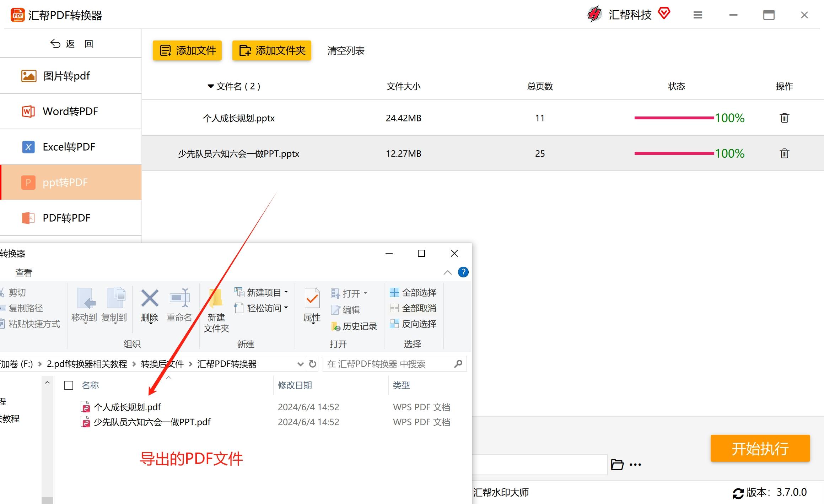Open 属性 properties icon in ribbon
824x504 pixels.
click(x=312, y=299)
